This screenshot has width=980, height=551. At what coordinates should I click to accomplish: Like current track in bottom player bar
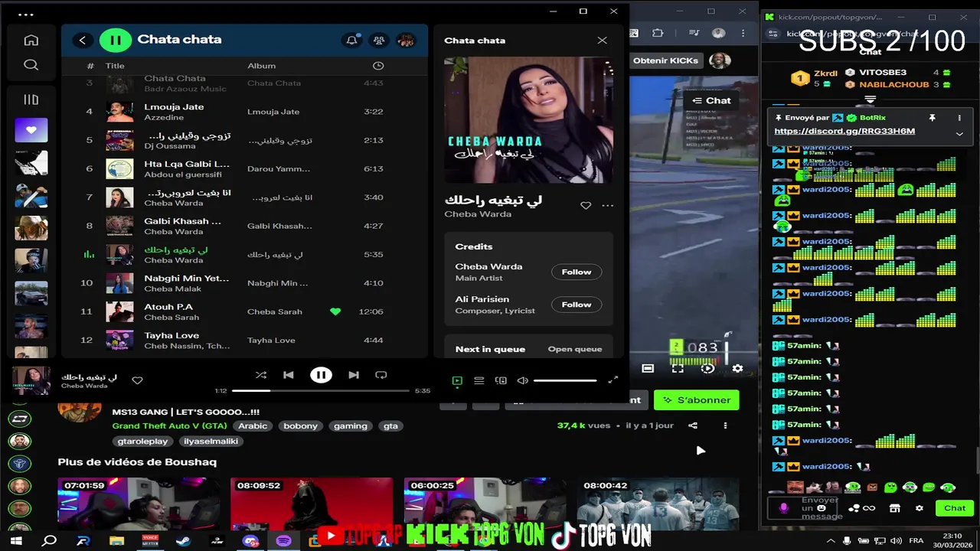point(137,380)
